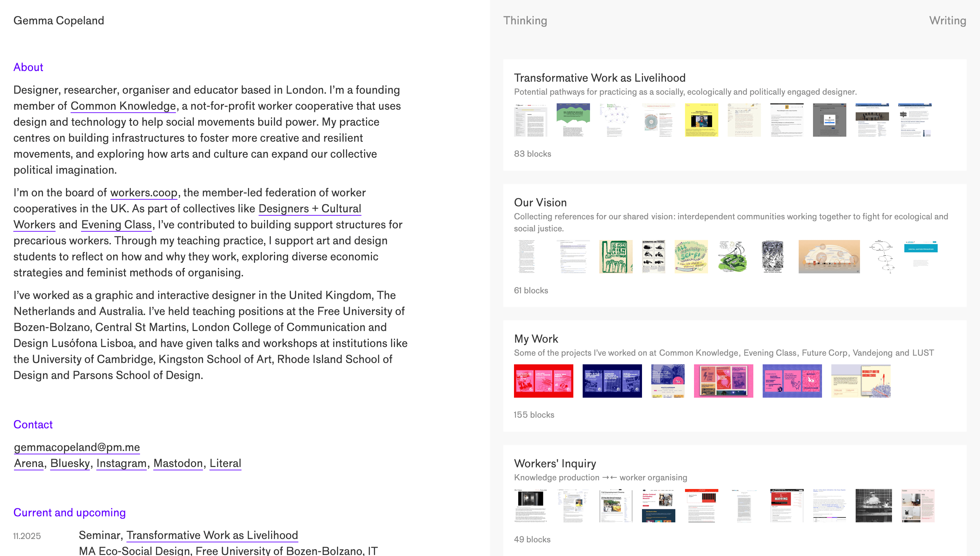Open the Transformative Work as Livelihood channel
The height and width of the screenshot is (556, 980).
click(x=599, y=78)
